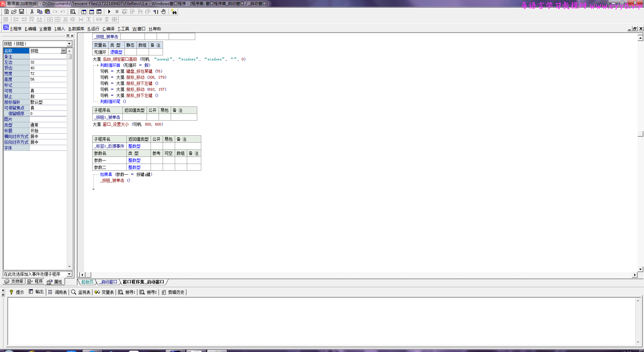Open the 提示 output tab
The width and height of the screenshot is (644, 352).
(x=17, y=292)
